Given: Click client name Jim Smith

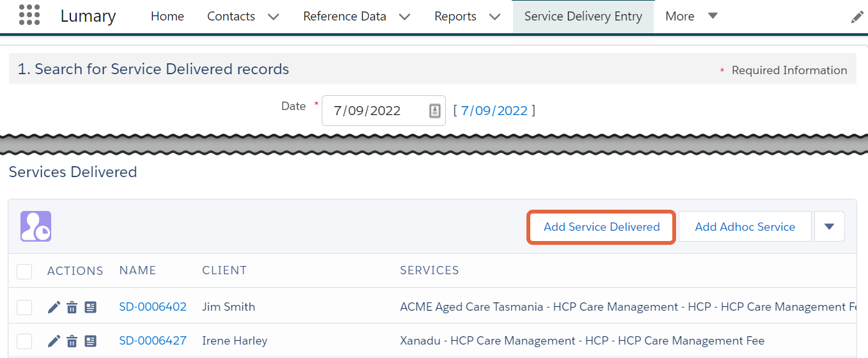Looking at the screenshot, I should [228, 307].
